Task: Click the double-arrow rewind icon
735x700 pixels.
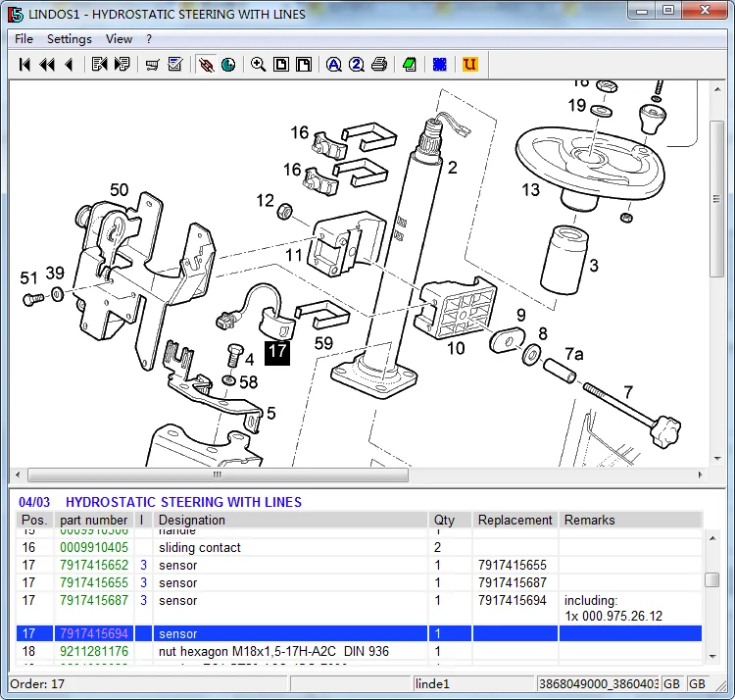Action: pos(47,65)
